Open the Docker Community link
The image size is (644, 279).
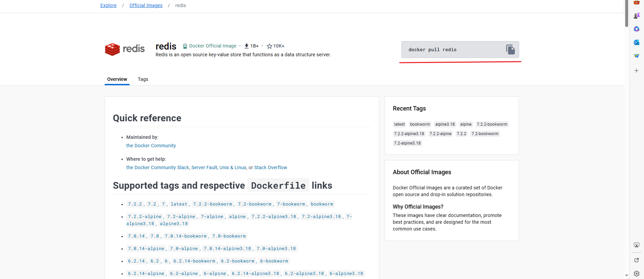[151, 146]
